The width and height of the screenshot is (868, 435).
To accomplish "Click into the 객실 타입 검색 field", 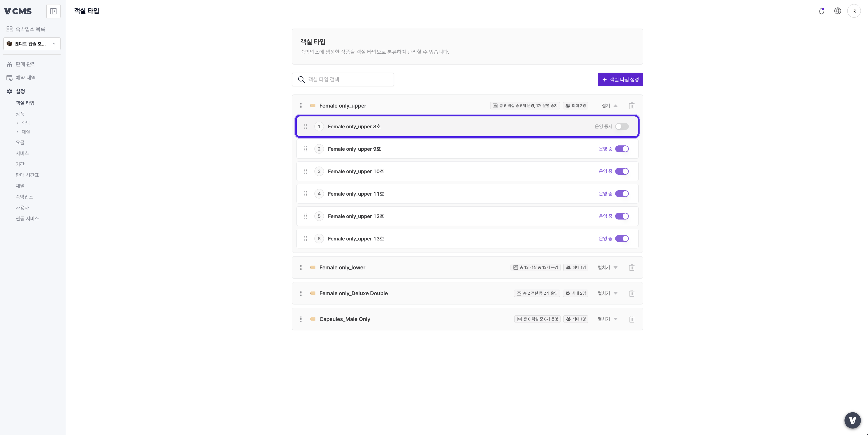I will click(x=343, y=79).
